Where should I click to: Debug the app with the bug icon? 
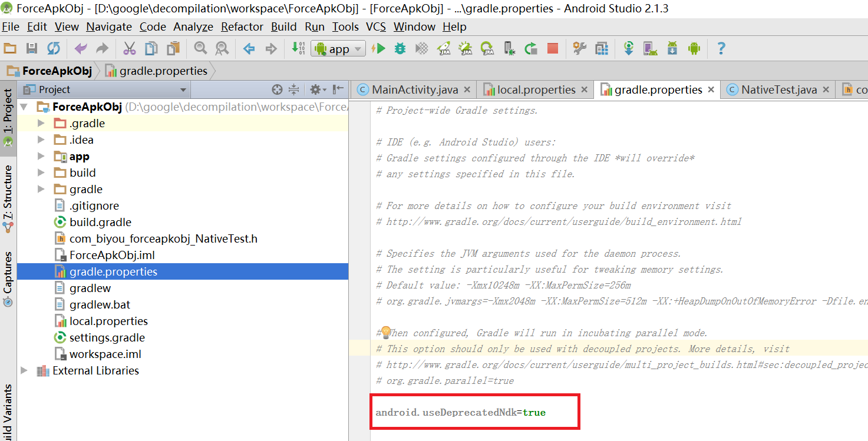click(400, 48)
